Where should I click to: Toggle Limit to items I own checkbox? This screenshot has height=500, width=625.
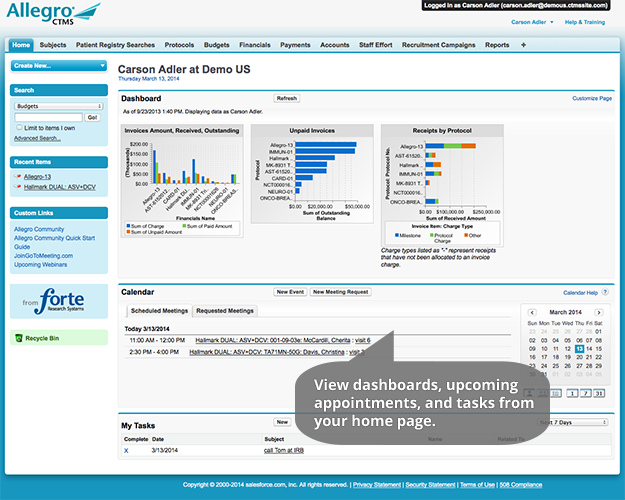coord(19,127)
